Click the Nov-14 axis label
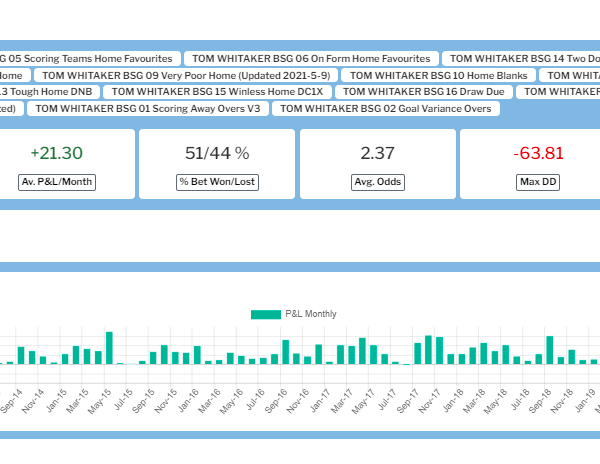Viewport: 600px width, 464px height. point(34,401)
